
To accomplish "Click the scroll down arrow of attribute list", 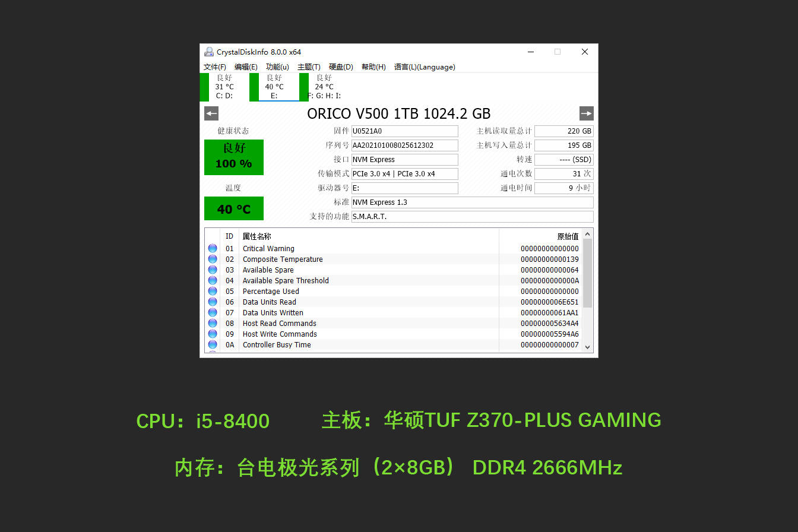I will click(588, 347).
